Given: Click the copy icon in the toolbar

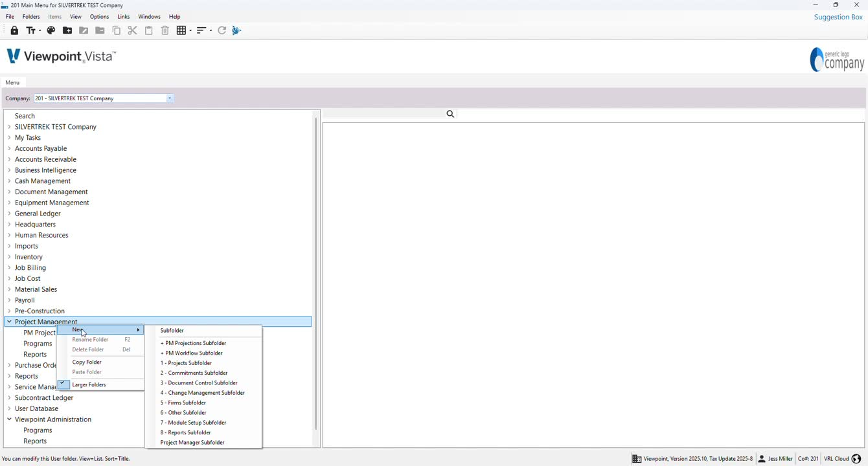Looking at the screenshot, I should (x=117, y=30).
